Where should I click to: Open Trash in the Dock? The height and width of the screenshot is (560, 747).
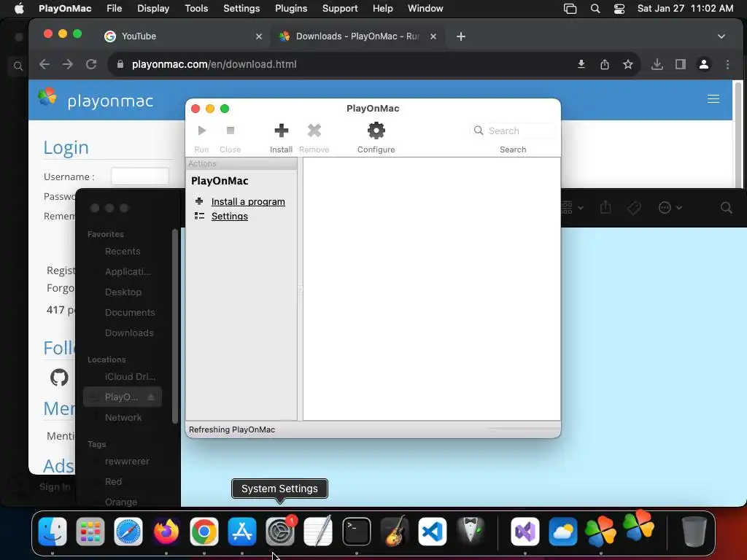(x=694, y=532)
